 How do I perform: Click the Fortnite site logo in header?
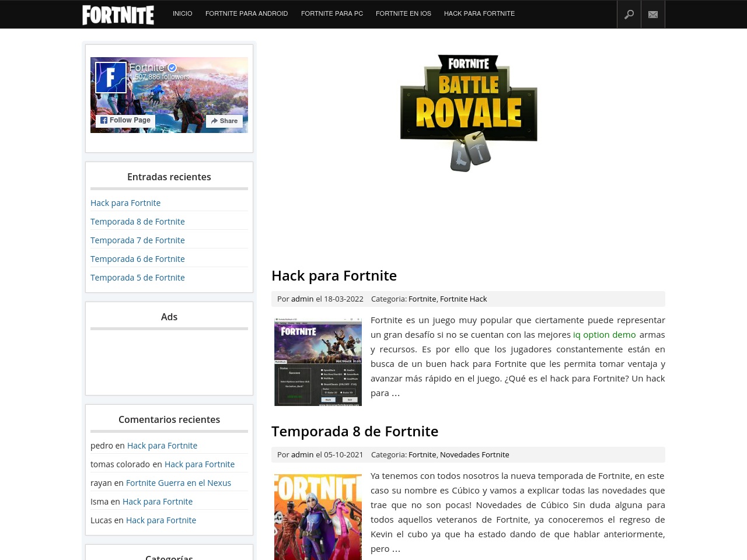click(x=118, y=15)
